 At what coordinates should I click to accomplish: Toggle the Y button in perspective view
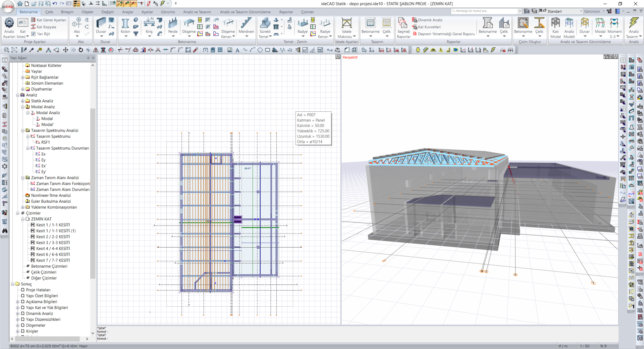pos(606,57)
